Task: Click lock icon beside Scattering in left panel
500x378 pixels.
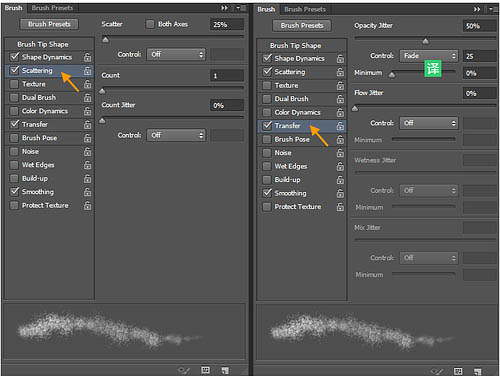Action: click(x=87, y=71)
